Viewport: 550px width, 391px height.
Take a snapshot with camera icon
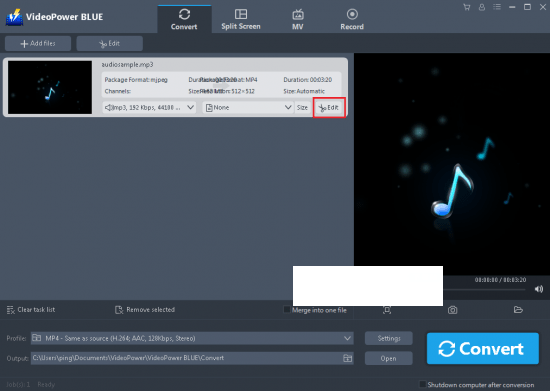[x=452, y=310]
